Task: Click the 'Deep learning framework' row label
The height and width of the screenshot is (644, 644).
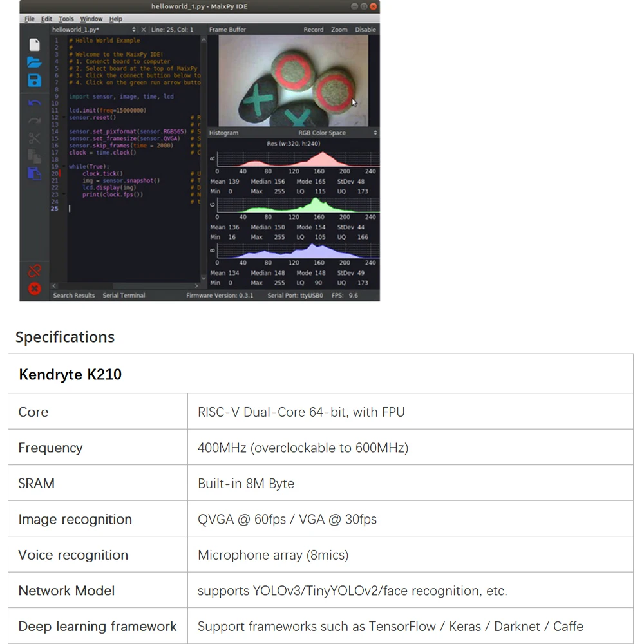Action: coord(97,627)
